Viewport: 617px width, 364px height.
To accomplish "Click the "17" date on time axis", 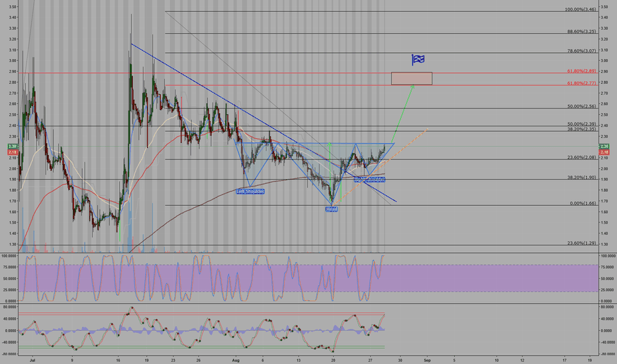I will pos(565,359).
